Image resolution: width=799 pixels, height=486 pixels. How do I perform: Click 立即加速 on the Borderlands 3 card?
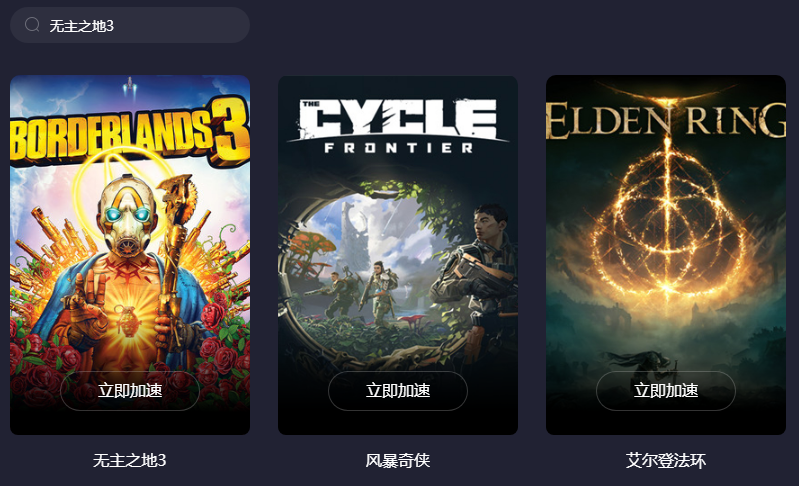tap(130, 391)
